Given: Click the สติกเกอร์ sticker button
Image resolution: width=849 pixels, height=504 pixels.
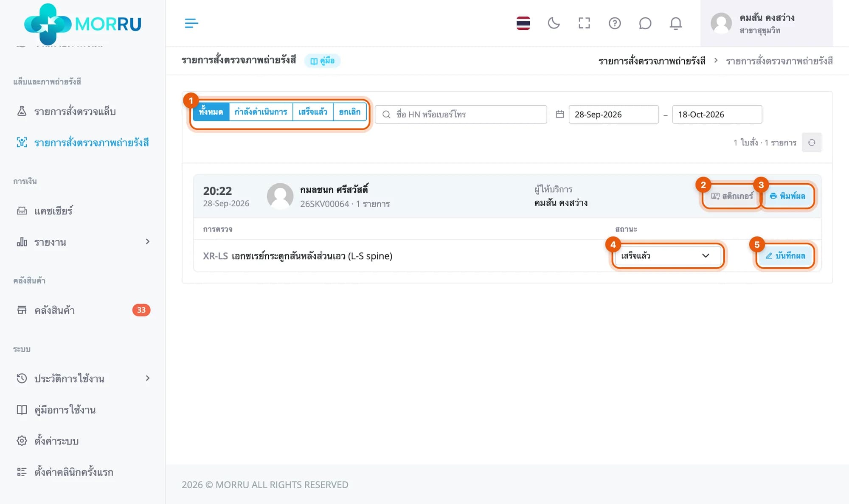Looking at the screenshot, I should 732,196.
